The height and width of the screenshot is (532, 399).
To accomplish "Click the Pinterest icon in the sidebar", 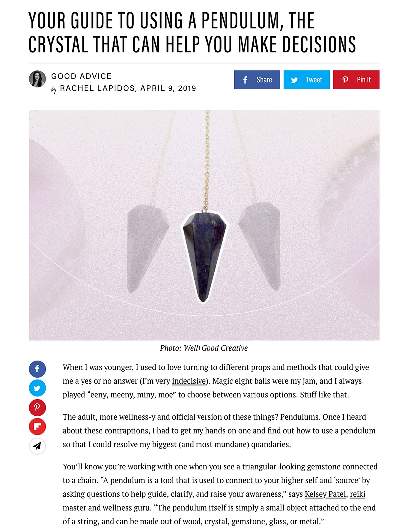I will [37, 407].
